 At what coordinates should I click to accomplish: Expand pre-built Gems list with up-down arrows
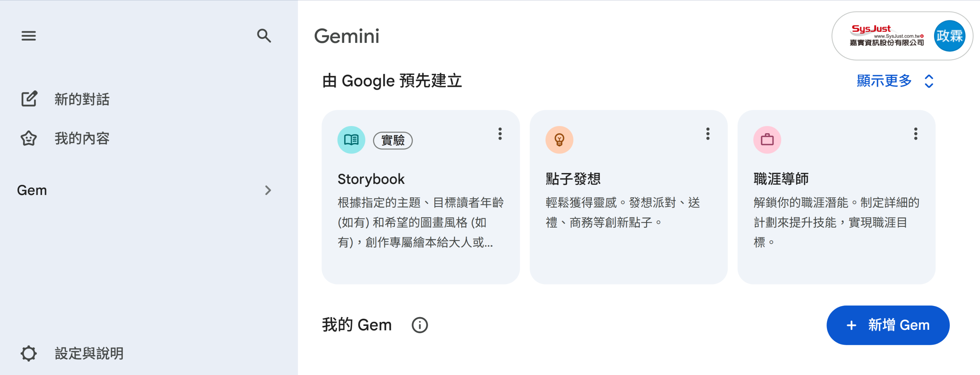(x=929, y=81)
